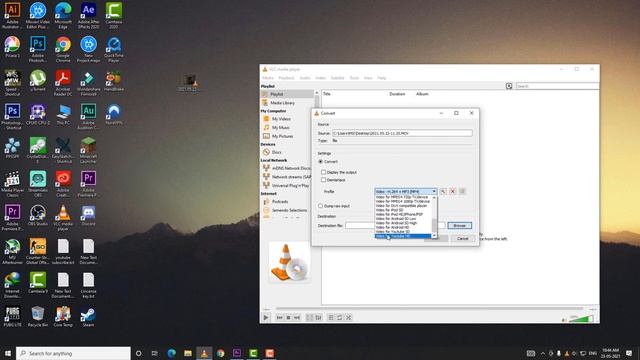Open the Subtitle menu in VLC
640x360 pixels.
337,78
